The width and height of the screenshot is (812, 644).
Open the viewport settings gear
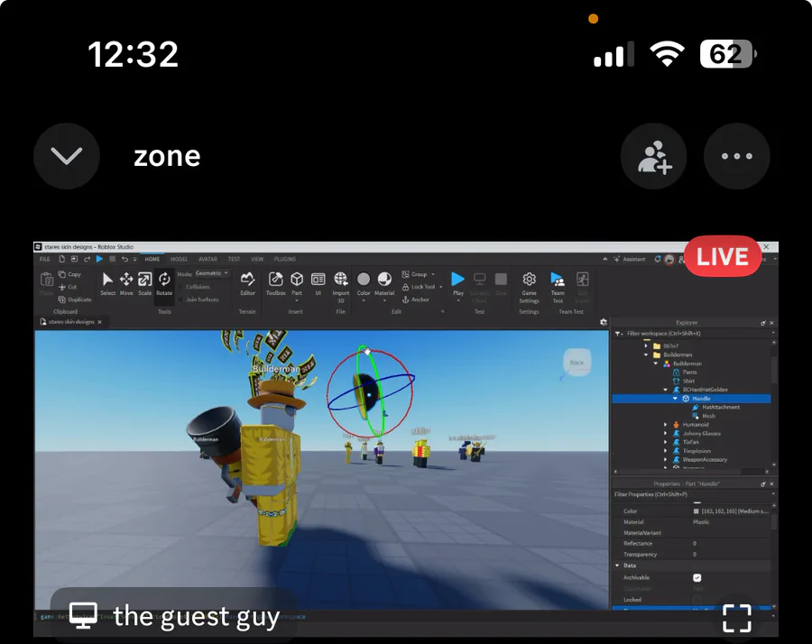pyautogui.click(x=604, y=322)
